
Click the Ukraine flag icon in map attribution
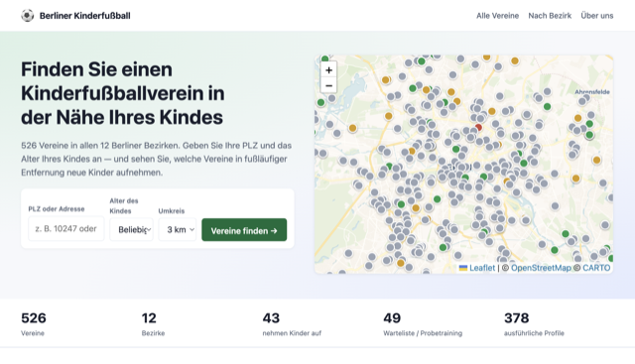pyautogui.click(x=463, y=268)
